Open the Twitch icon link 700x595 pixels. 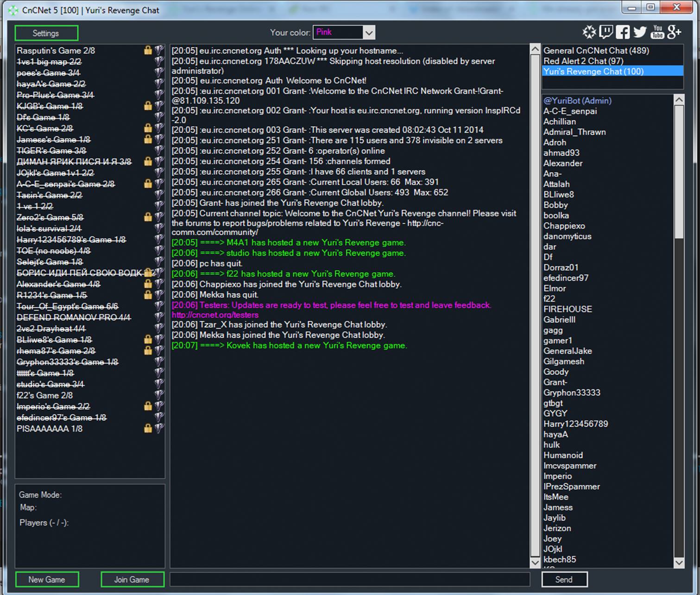(606, 32)
